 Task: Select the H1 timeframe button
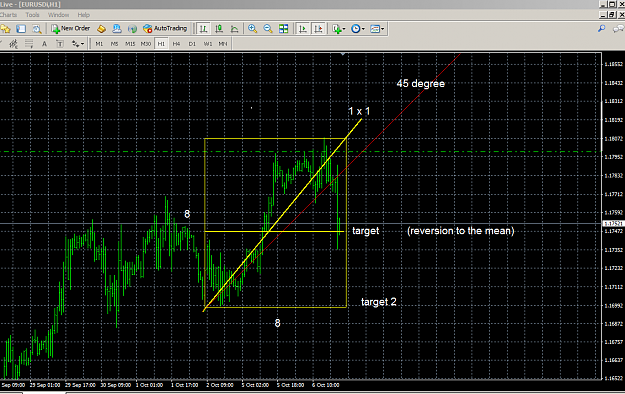pos(161,44)
